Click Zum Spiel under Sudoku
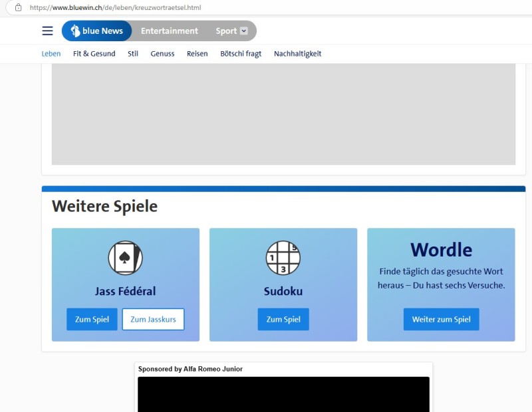 283,320
